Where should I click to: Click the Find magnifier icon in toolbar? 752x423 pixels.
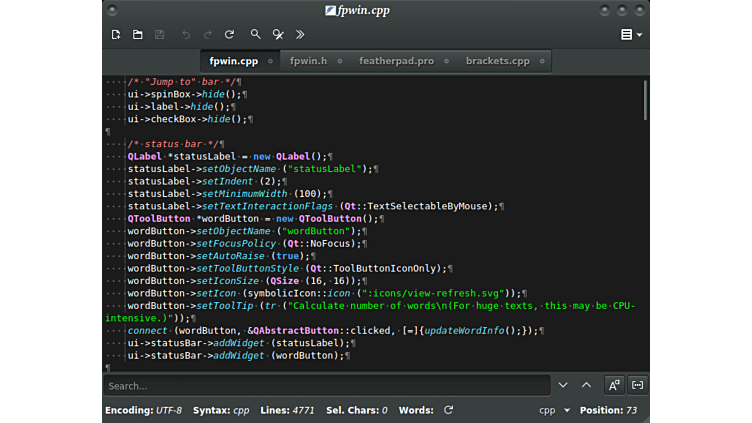click(256, 34)
